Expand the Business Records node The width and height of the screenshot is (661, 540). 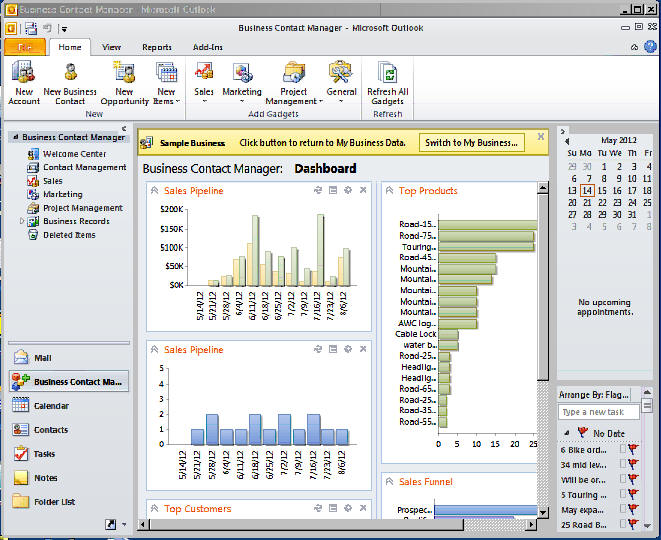[21, 221]
